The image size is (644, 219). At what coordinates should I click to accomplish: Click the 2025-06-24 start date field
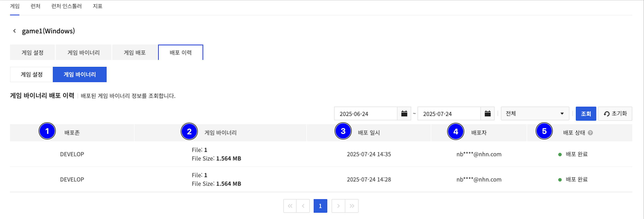click(366, 114)
